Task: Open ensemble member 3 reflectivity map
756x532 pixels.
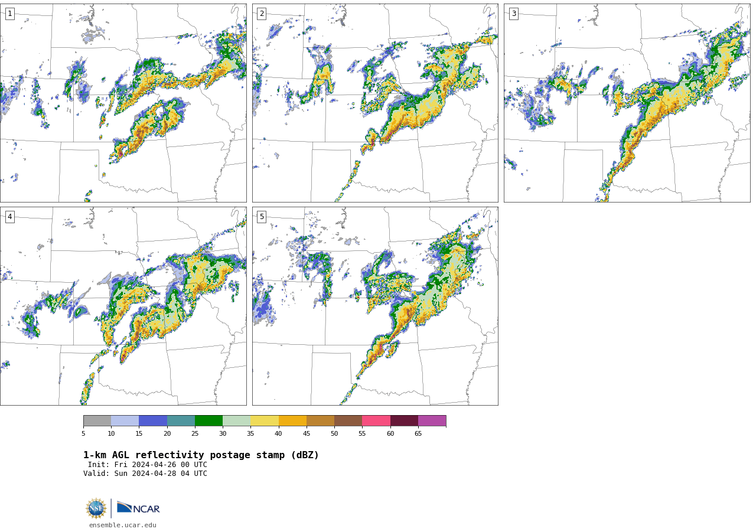Action: point(627,103)
